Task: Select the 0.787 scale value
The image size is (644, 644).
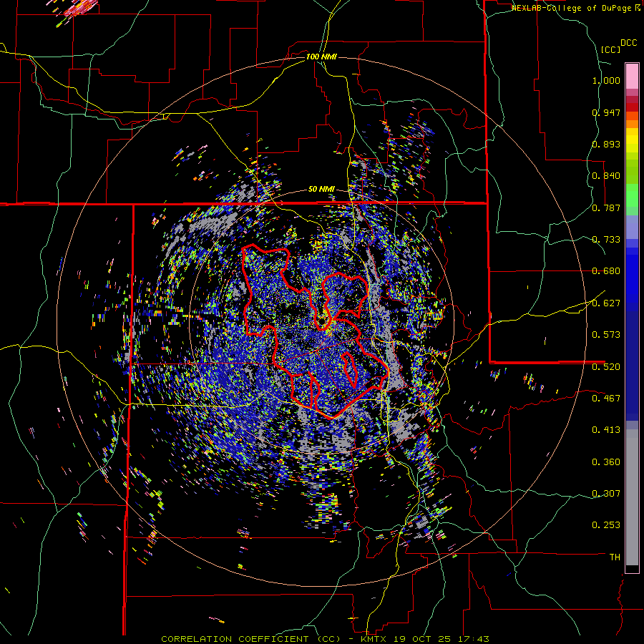Action: point(606,208)
